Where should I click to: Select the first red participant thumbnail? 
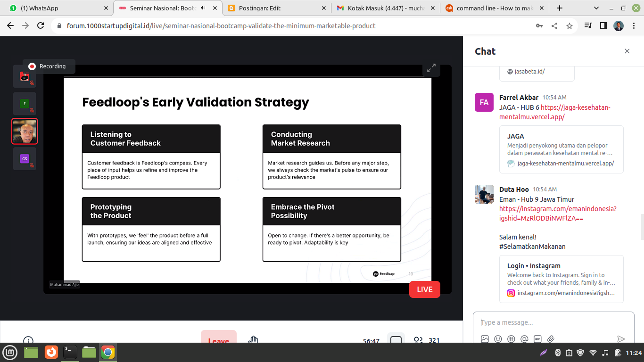point(25,76)
